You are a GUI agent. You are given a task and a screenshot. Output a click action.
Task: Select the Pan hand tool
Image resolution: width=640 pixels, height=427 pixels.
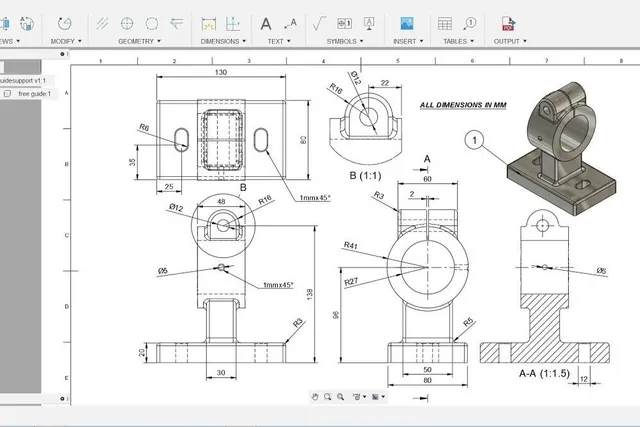click(x=315, y=397)
